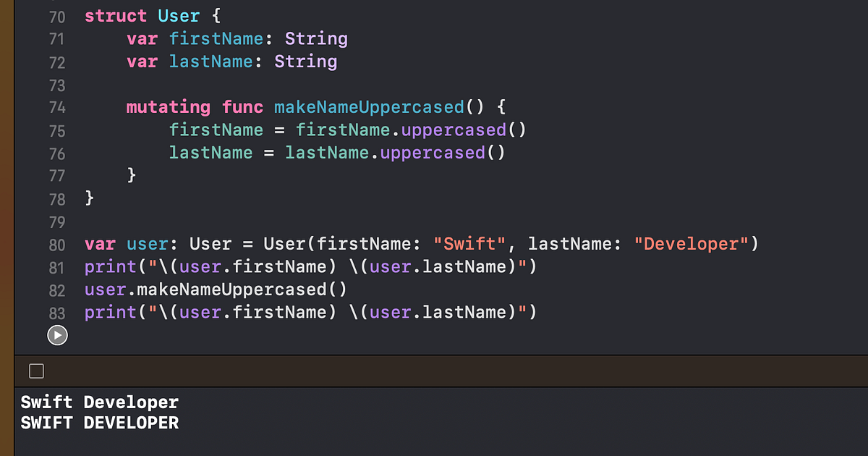The width and height of the screenshot is (868, 456).
Task: Select the closing brace on line 78
Action: pos(90,199)
